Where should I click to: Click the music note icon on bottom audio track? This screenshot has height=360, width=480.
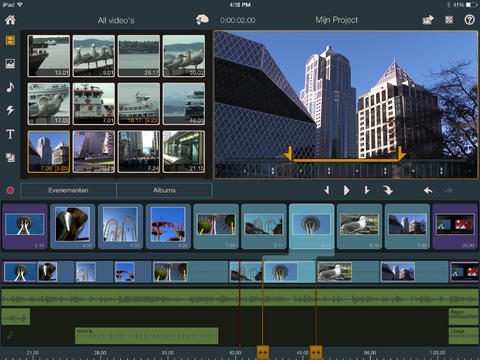coord(10,335)
